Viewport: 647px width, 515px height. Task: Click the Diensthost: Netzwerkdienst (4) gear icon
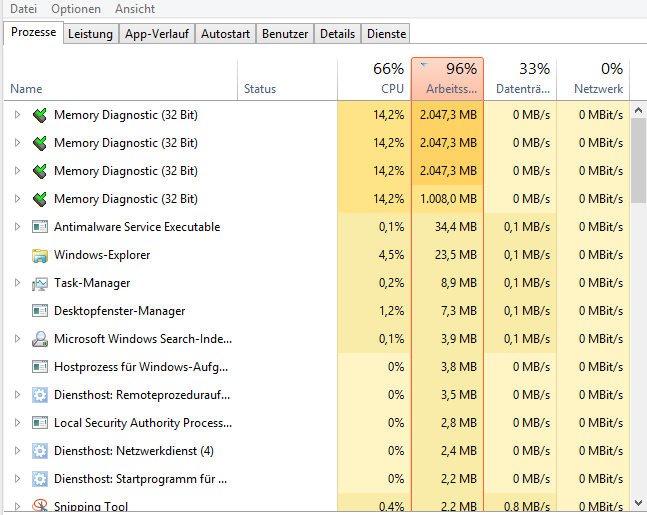tap(40, 451)
